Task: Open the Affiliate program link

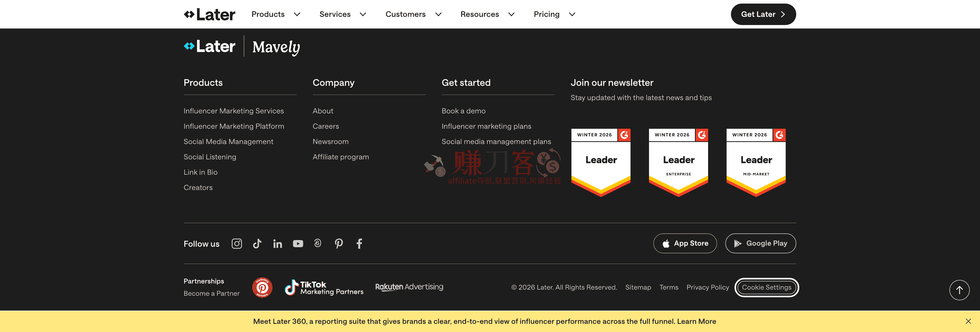Action: (341, 157)
